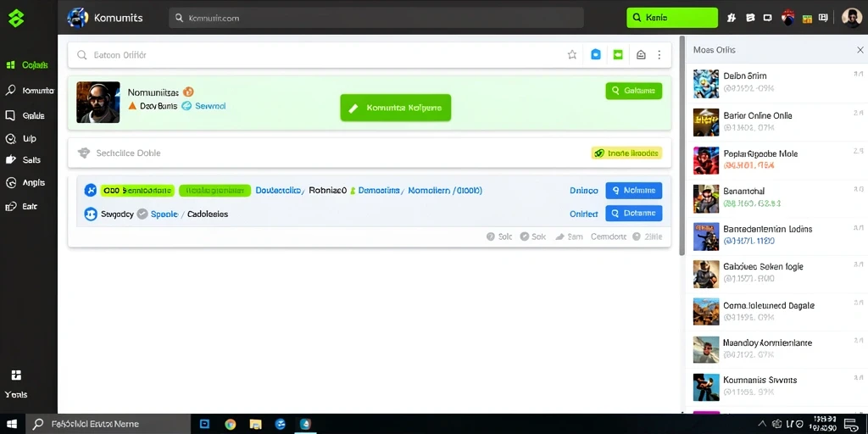This screenshot has width=868, height=434.
Task: Click the Cerndorte footer link
Action: pyautogui.click(x=609, y=236)
